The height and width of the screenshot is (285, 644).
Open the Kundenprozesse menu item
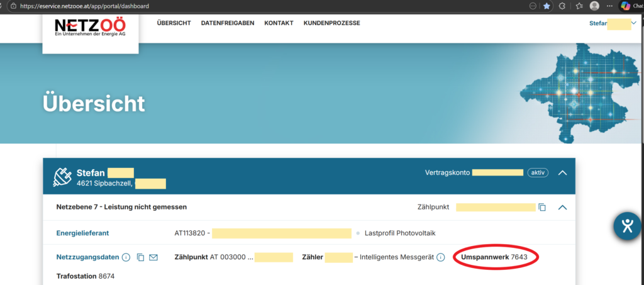(x=331, y=23)
